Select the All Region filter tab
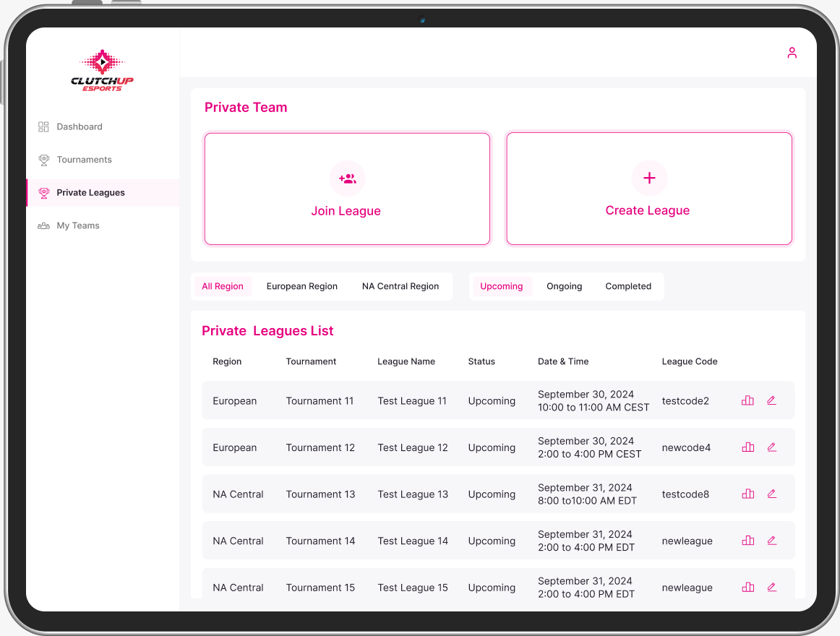Screen dimensions: 840x636 pos(223,286)
